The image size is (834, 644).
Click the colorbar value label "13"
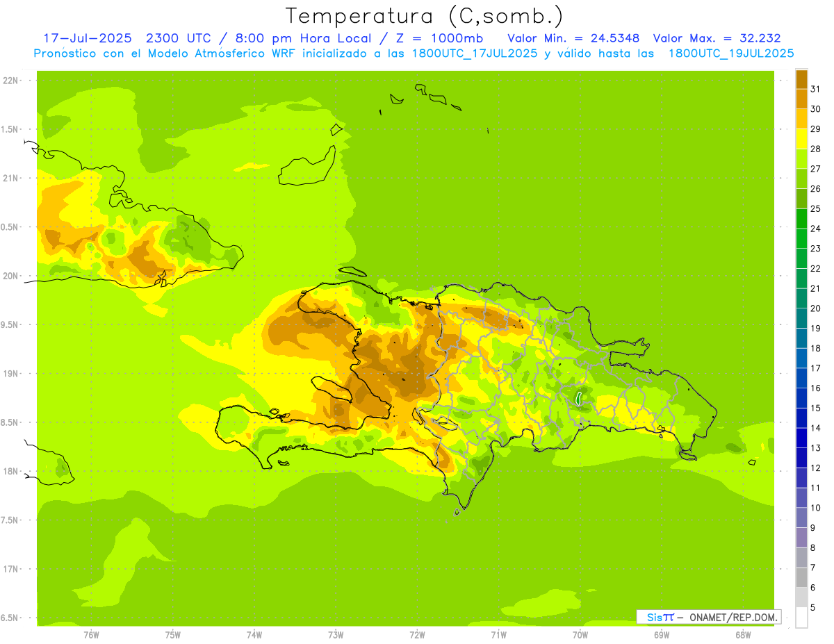[816, 448]
